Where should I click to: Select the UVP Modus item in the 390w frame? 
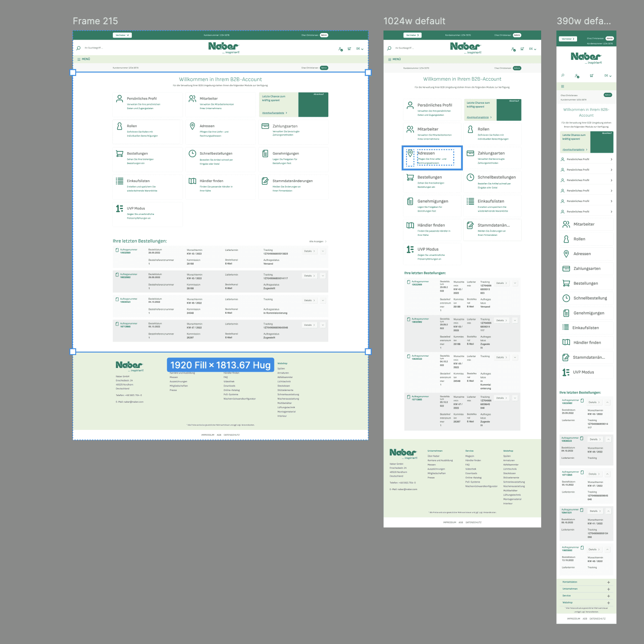tap(586, 372)
